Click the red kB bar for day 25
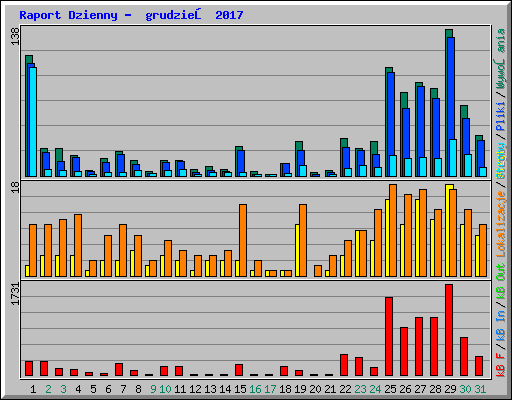512x400 pixels. click(x=389, y=337)
